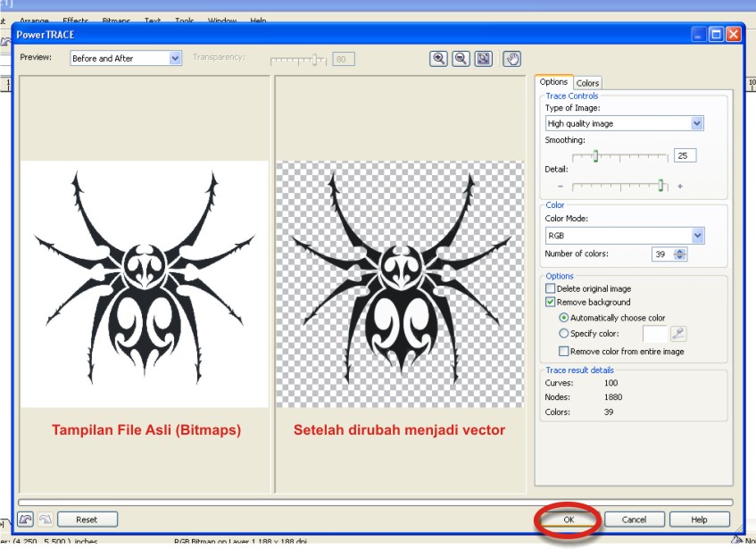Open the Effects menu
Screen dimensions: 756x549
tap(75, 21)
